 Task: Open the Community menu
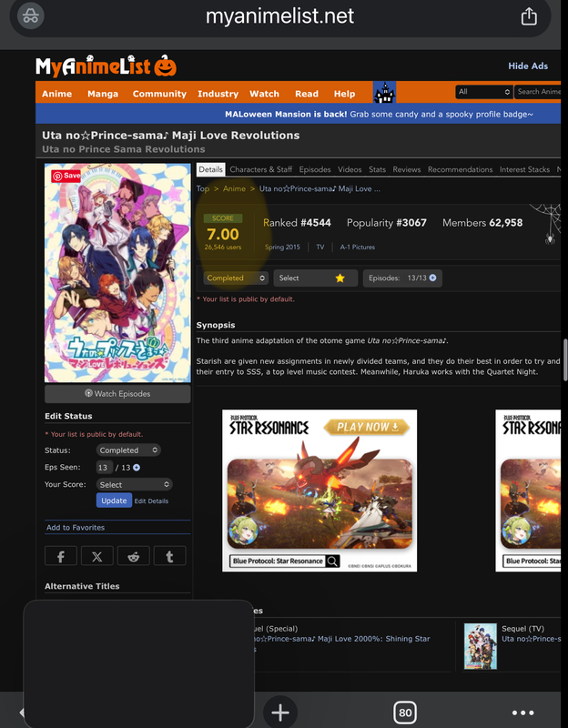pos(159,94)
